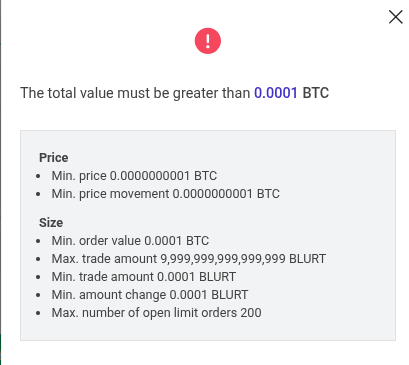Click the red exclamation warning icon

click(x=208, y=41)
